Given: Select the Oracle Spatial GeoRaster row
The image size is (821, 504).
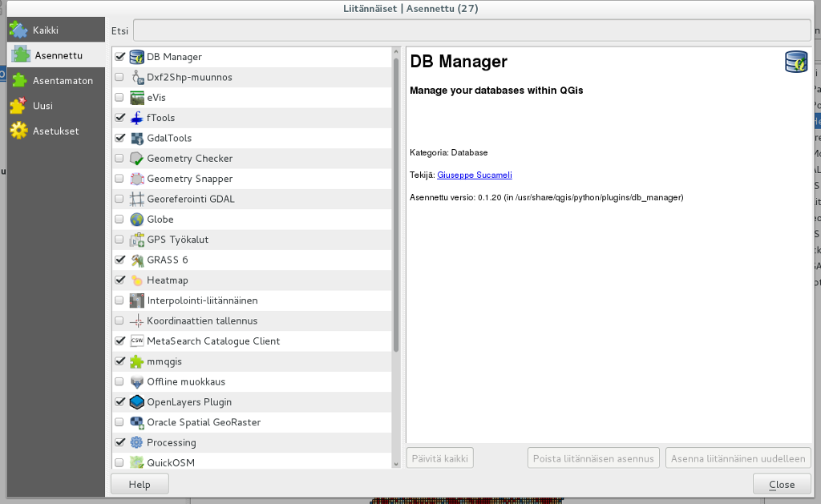Looking at the screenshot, I should click(252, 422).
